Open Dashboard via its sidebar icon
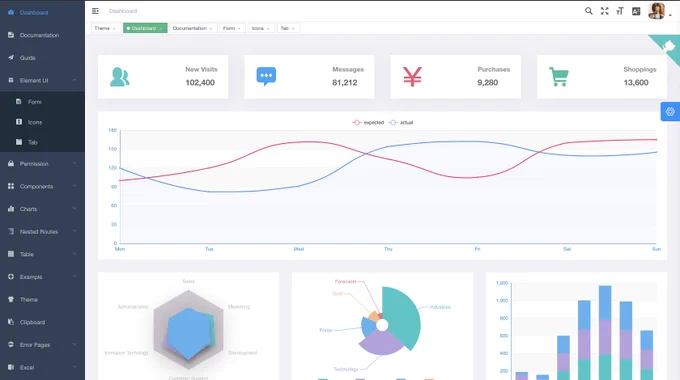Image resolution: width=680 pixels, height=380 pixels. point(11,13)
